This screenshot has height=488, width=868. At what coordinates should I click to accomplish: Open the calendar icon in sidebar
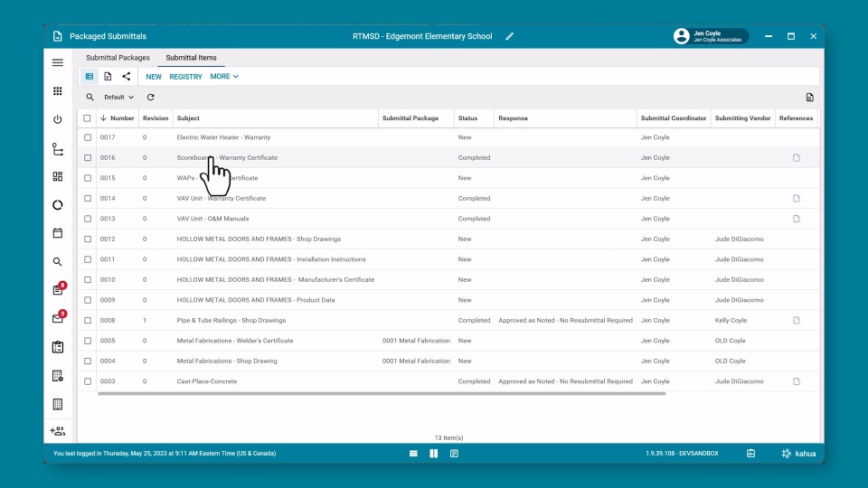pyautogui.click(x=58, y=233)
